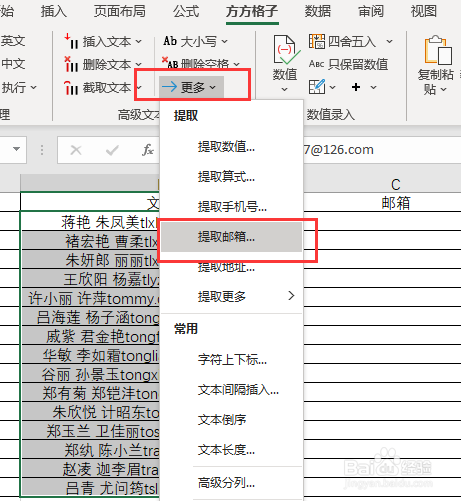Image resolution: width=461 pixels, height=501 pixels.
Task: Click the formula bar cancel X
Action: pyautogui.click(x=76, y=150)
